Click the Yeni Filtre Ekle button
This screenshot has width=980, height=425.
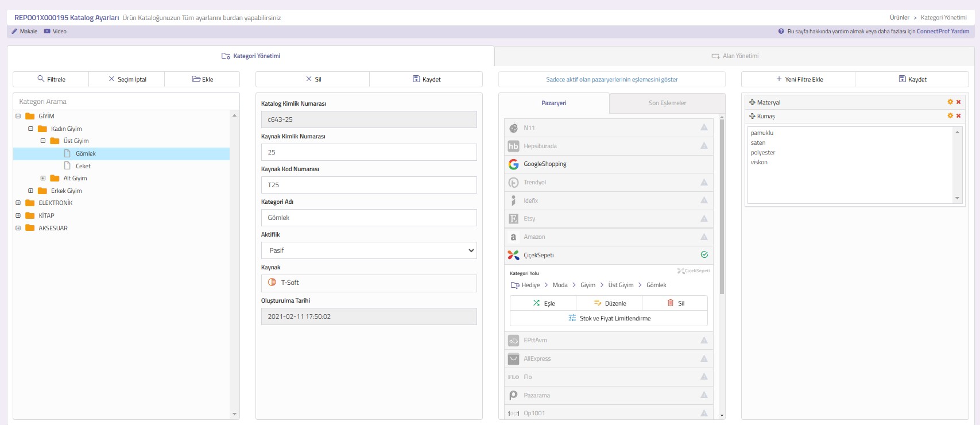[x=799, y=79]
